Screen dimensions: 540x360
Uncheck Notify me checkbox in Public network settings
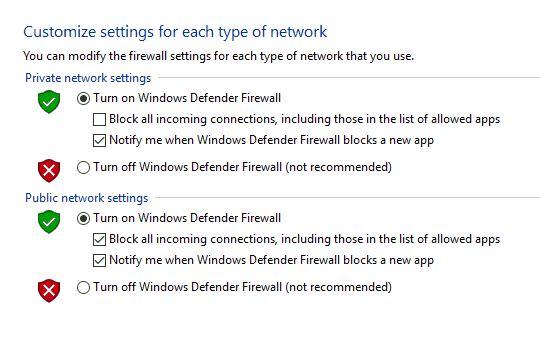[x=100, y=260]
